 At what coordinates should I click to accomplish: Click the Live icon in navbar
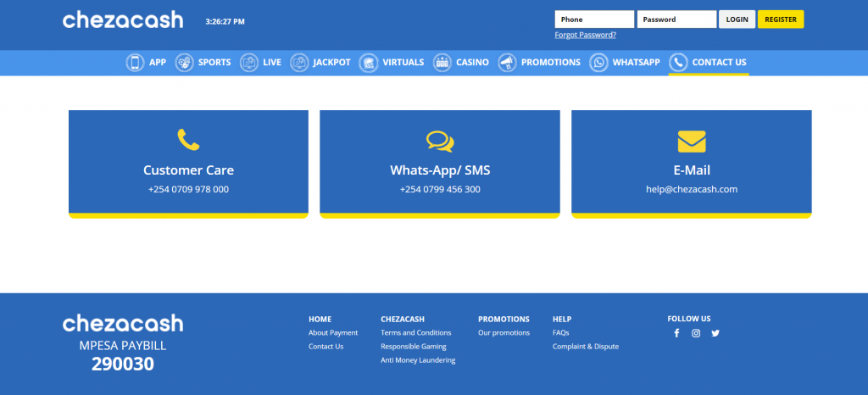pyautogui.click(x=249, y=63)
